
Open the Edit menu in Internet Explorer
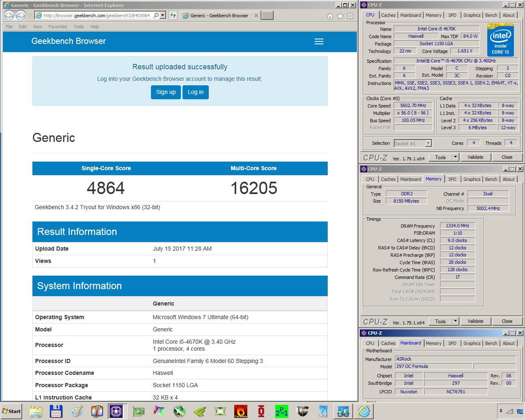[x=23, y=27]
